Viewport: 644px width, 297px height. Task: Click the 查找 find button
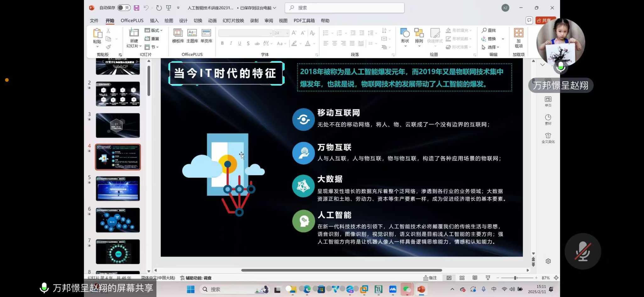coord(489,30)
